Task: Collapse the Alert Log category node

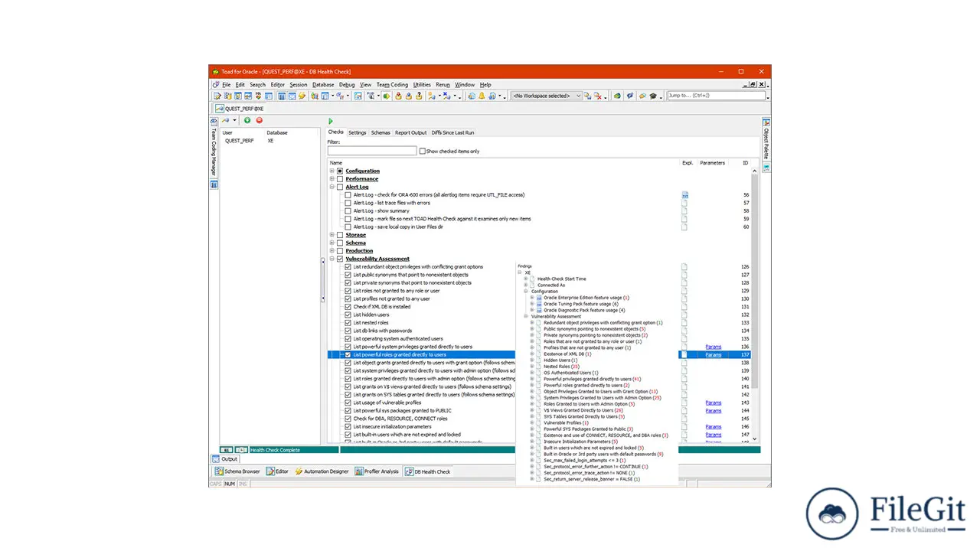Action: [332, 187]
